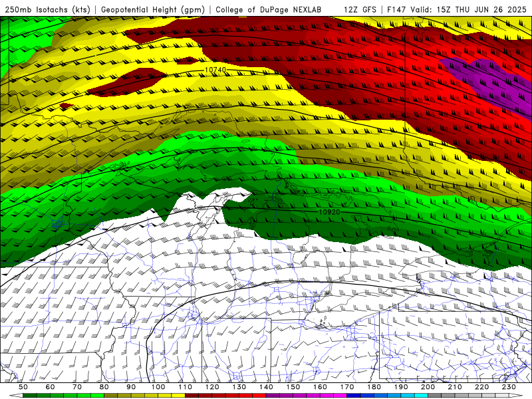532x399 pixels.
Task: Click the '180' color scale label
Action: 374,387
